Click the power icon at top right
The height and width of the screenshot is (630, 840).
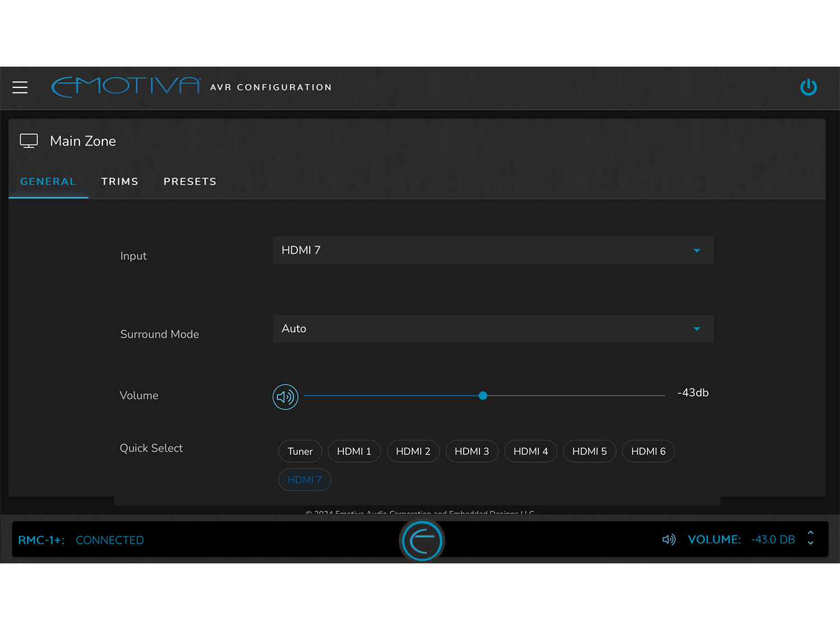tap(808, 87)
